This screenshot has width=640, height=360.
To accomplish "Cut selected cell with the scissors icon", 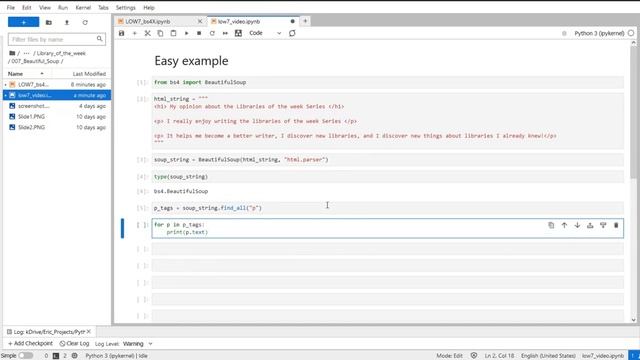I will click(148, 33).
